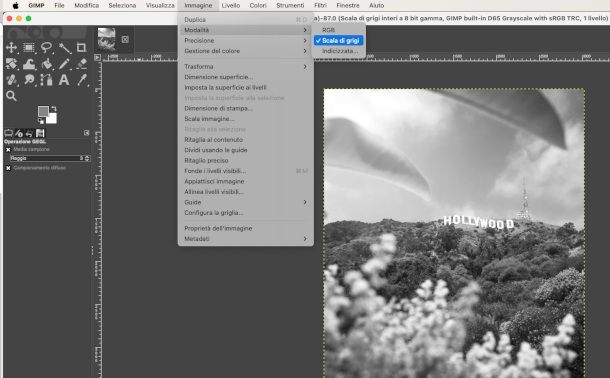Open the Filtri menu
The height and width of the screenshot is (378, 610).
320,5
